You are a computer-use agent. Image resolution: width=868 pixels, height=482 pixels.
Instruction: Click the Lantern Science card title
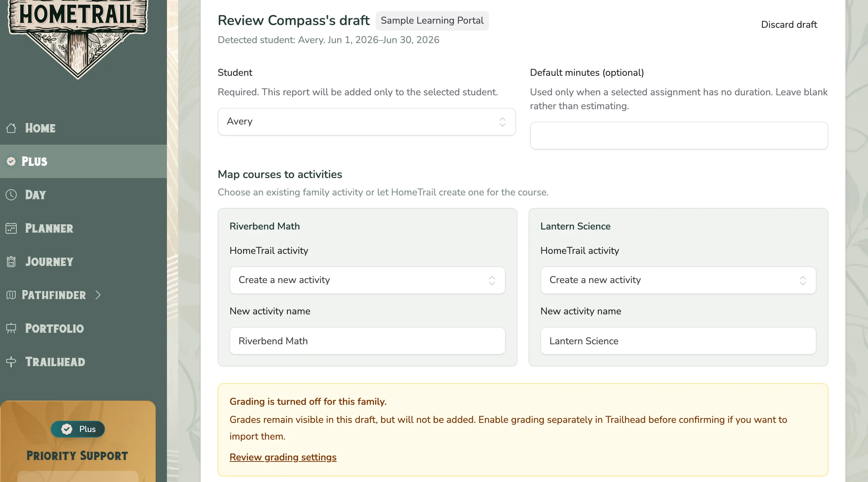tap(576, 226)
